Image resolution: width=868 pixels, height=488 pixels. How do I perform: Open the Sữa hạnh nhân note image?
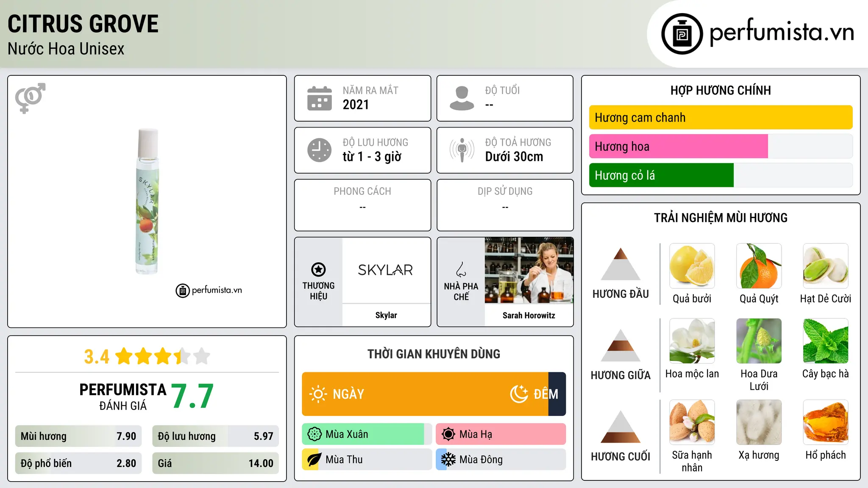pyautogui.click(x=692, y=422)
